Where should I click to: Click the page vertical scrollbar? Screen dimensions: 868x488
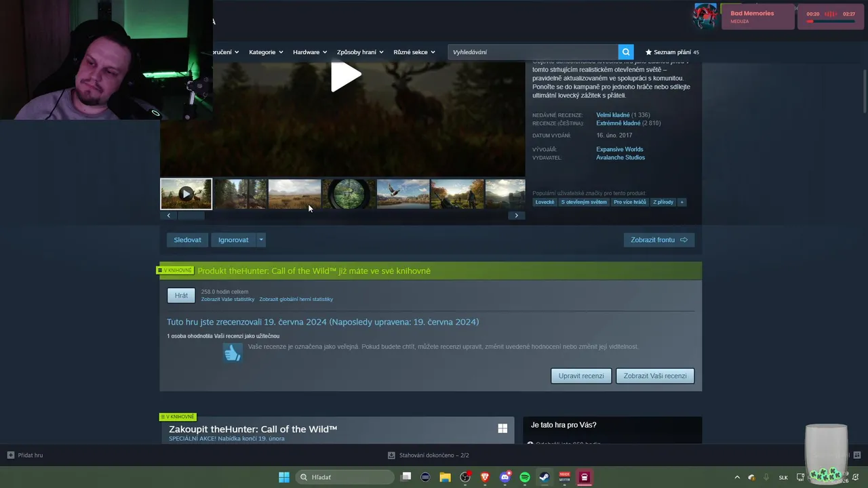click(x=865, y=91)
